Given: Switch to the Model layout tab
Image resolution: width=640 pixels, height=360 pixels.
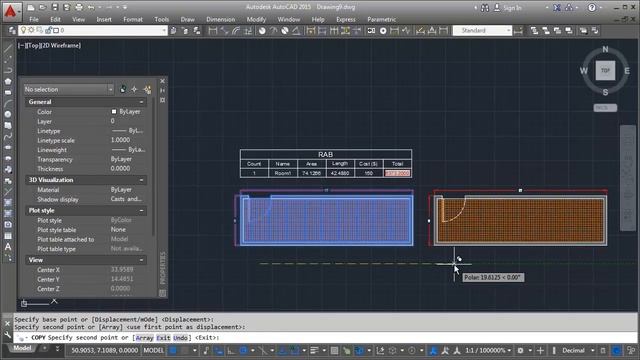Looking at the screenshot, I should coord(22,348).
